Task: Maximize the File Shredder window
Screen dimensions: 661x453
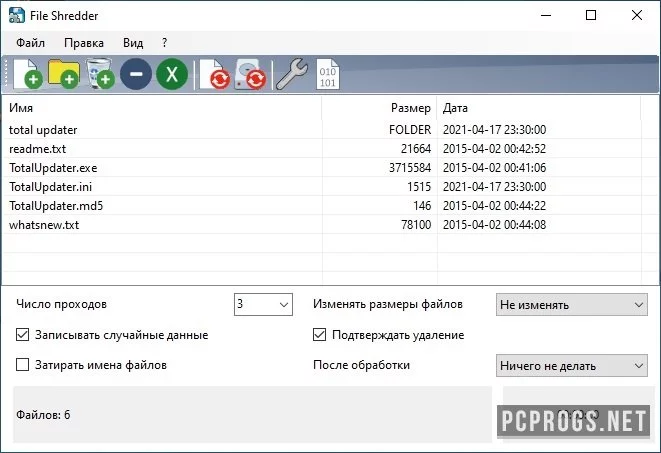Action: point(591,15)
